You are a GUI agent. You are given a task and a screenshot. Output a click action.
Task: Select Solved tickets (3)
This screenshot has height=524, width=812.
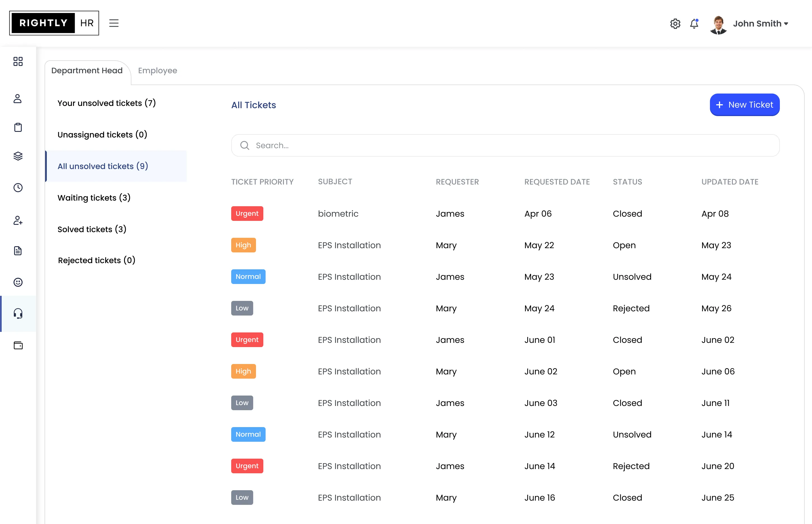[x=92, y=229]
